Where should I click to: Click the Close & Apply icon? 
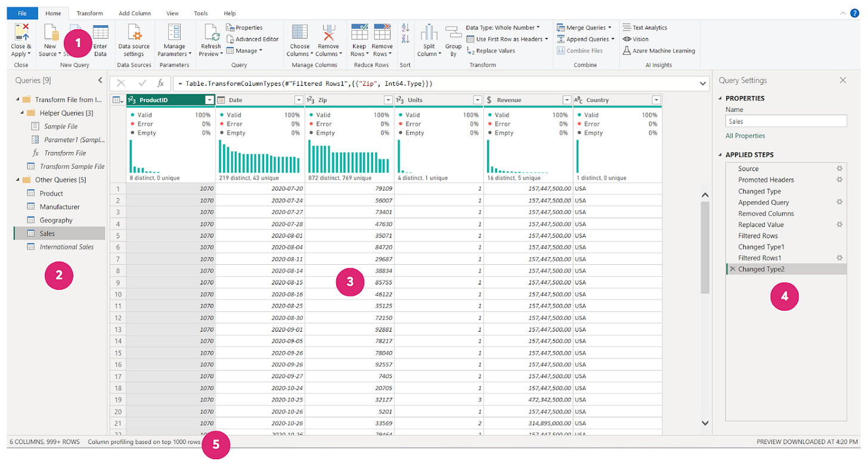point(21,33)
